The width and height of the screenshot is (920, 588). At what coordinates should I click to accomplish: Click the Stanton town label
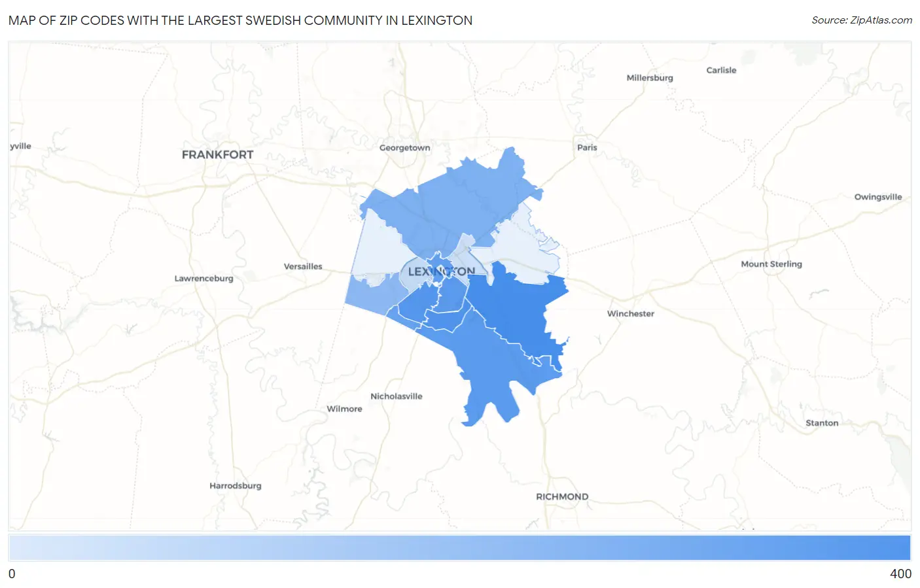click(x=822, y=423)
